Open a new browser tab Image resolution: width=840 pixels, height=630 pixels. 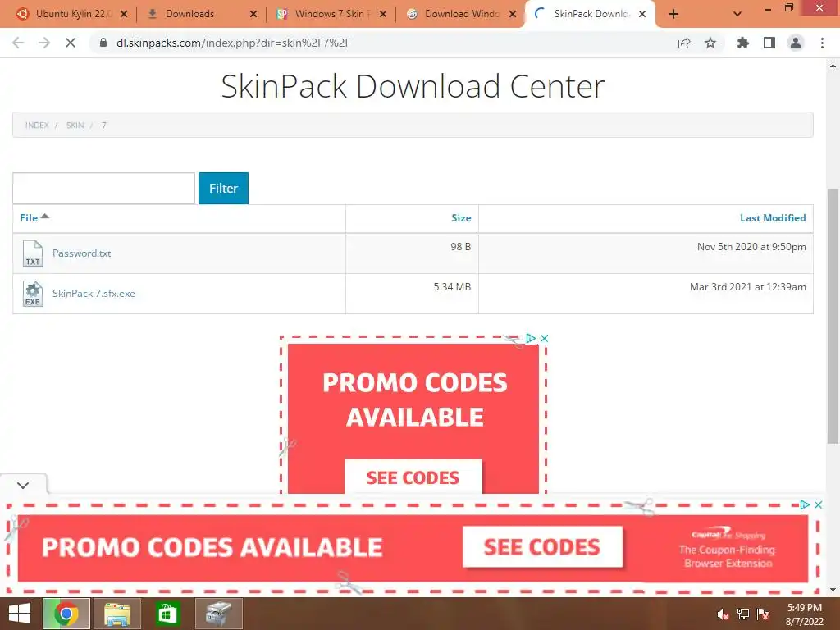point(673,14)
